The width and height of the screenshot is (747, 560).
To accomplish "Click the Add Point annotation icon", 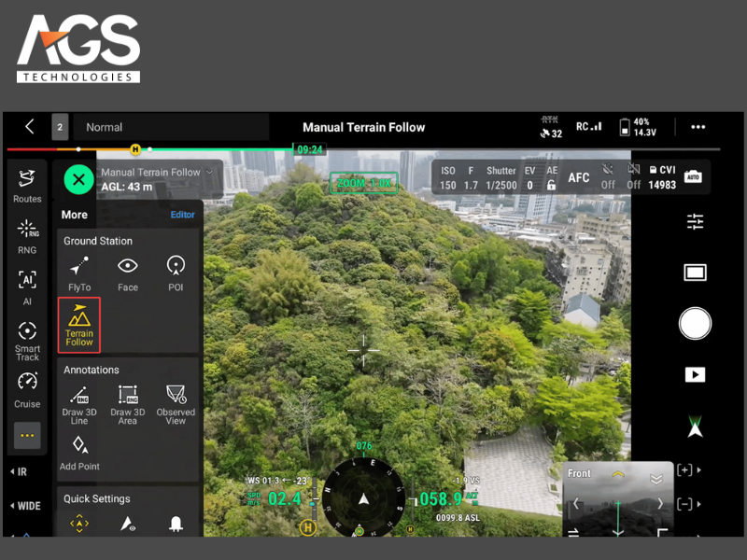I will click(79, 450).
